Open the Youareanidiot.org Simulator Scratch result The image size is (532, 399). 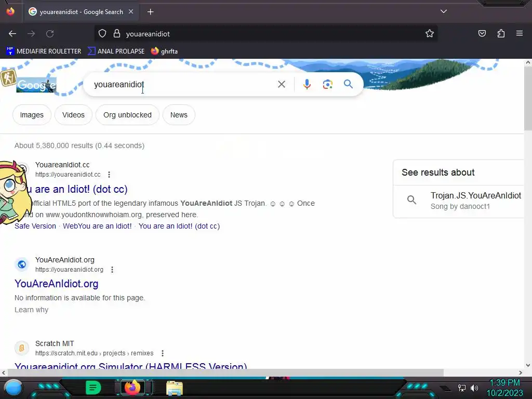click(x=130, y=366)
